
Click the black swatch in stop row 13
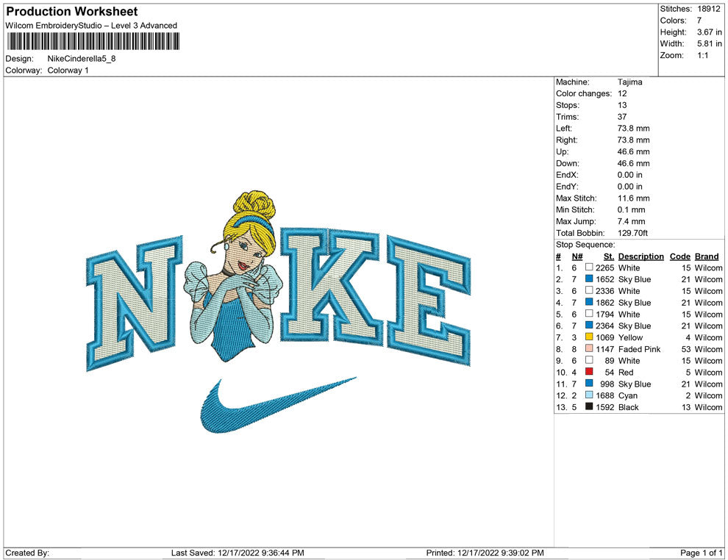tap(589, 406)
